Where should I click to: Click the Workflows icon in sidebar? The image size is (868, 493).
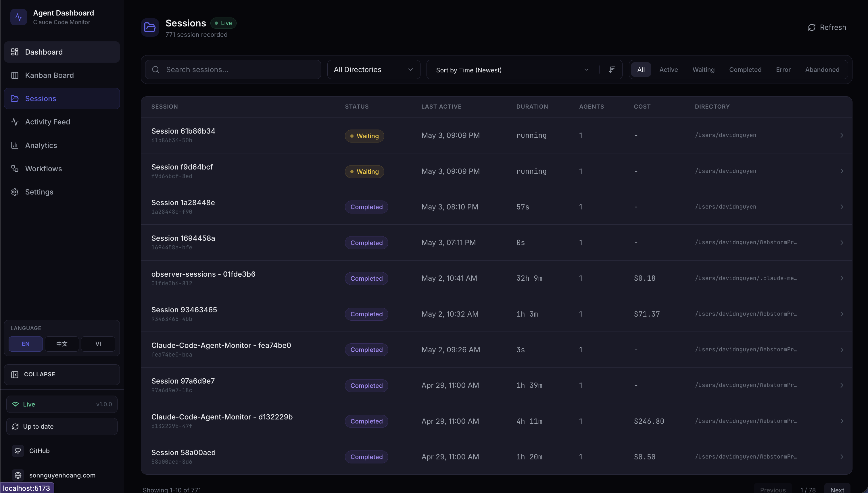pyautogui.click(x=15, y=169)
